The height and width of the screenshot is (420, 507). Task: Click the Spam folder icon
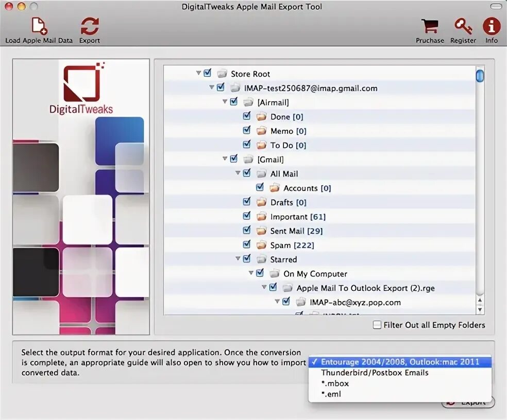[x=261, y=245]
